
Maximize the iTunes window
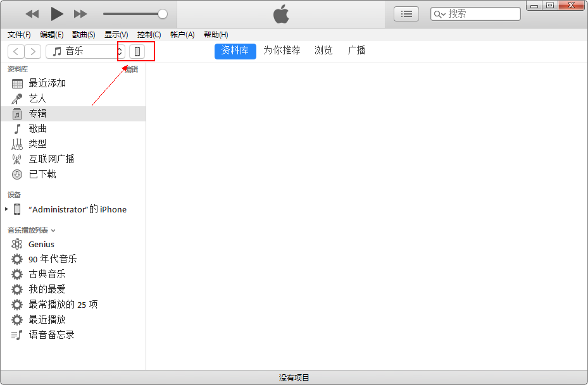point(550,5)
